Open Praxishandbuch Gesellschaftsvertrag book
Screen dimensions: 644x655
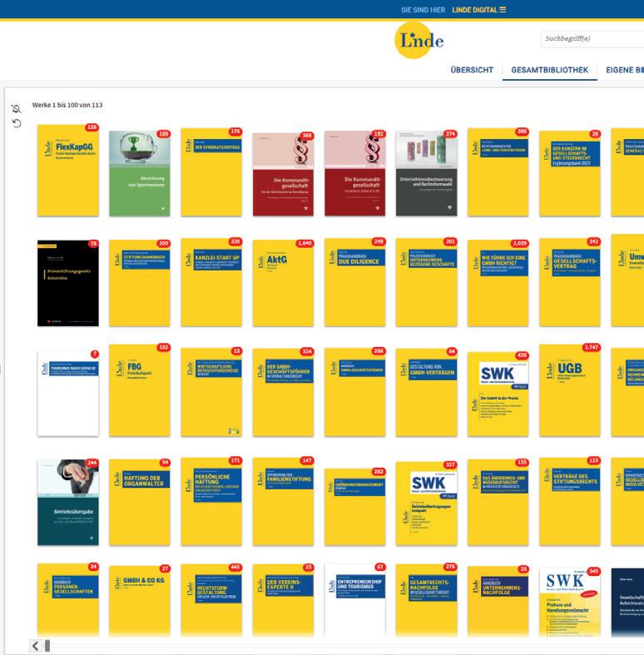coord(570,282)
